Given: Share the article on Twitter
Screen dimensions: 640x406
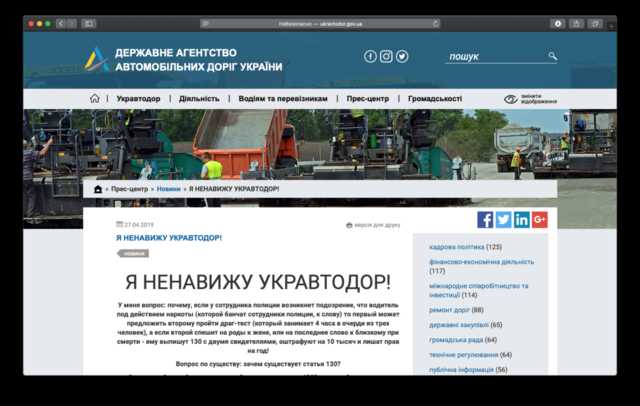Looking at the screenshot, I should pos(503,220).
